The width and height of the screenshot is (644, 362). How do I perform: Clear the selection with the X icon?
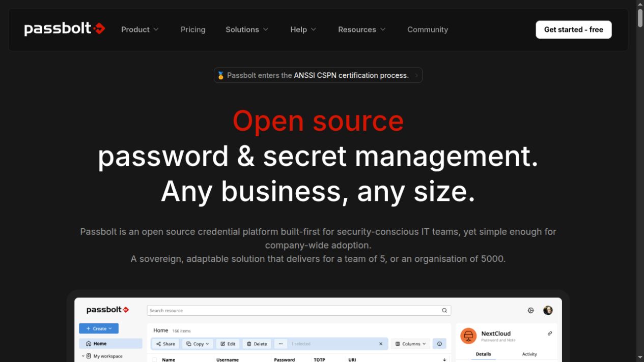point(381,344)
